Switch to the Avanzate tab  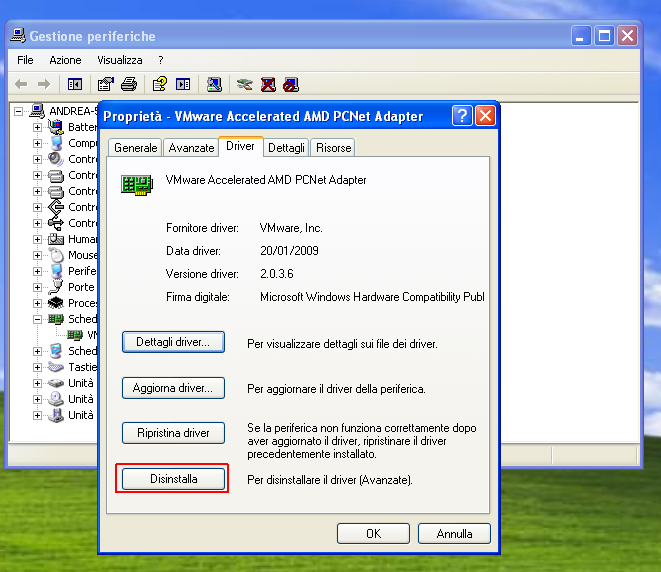191,148
